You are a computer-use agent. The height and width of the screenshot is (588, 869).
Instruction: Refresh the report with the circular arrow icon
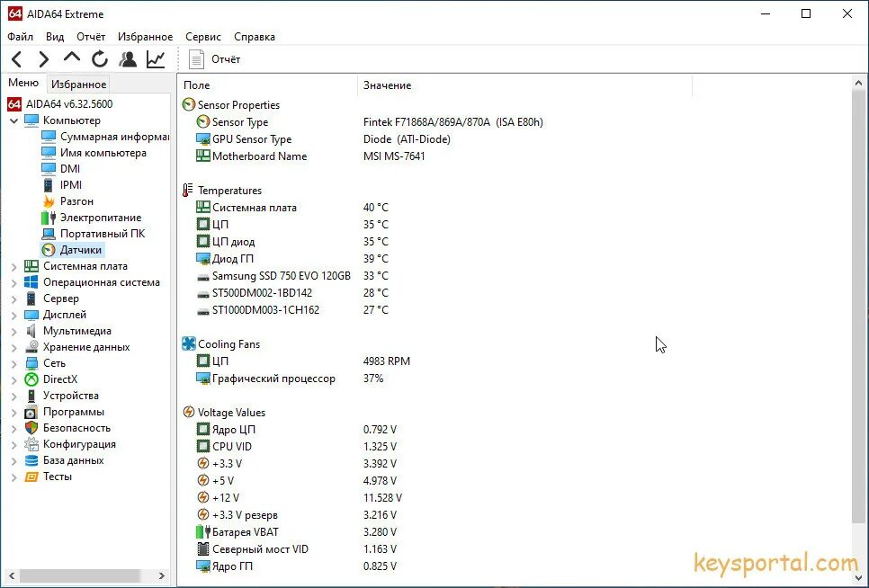coord(100,58)
